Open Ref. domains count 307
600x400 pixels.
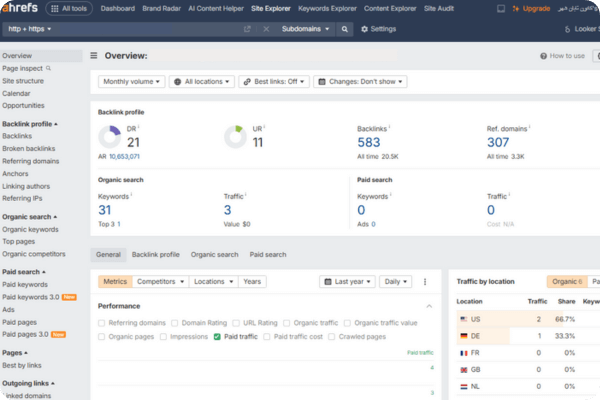point(498,142)
